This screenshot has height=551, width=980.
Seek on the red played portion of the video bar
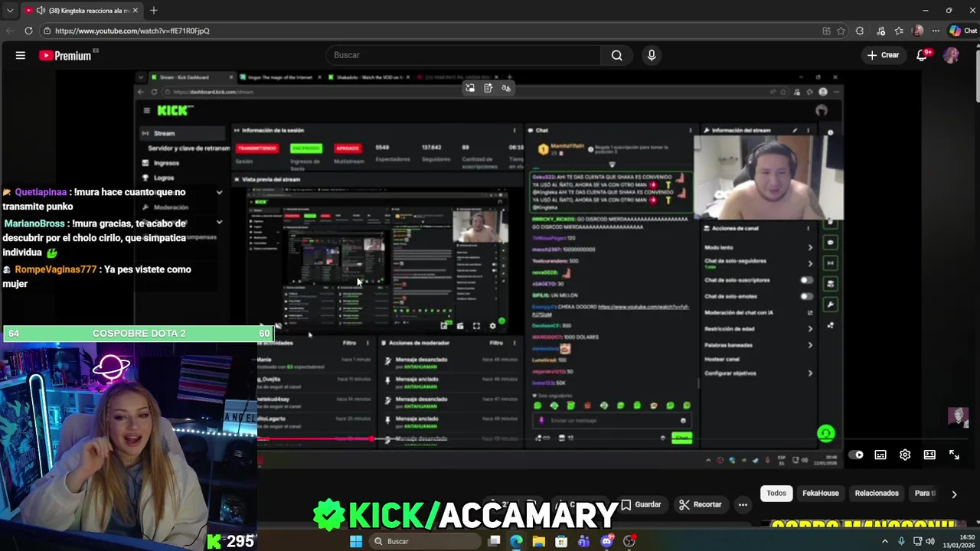pyautogui.click(x=315, y=439)
